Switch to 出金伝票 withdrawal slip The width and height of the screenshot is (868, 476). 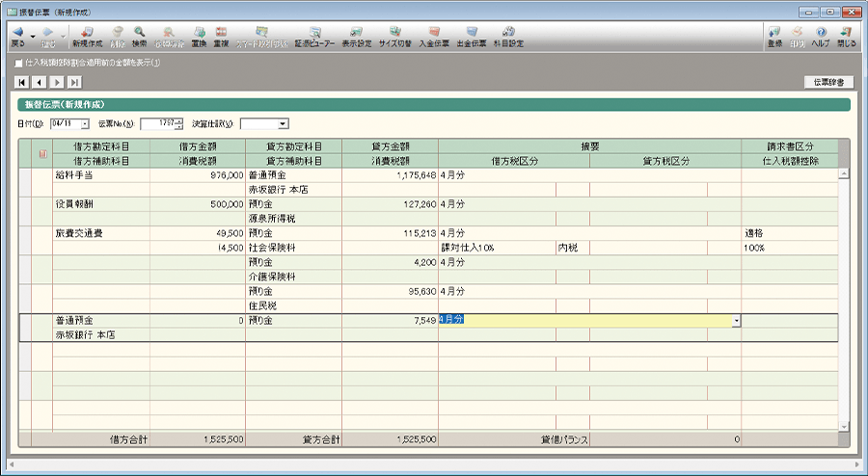click(x=472, y=37)
